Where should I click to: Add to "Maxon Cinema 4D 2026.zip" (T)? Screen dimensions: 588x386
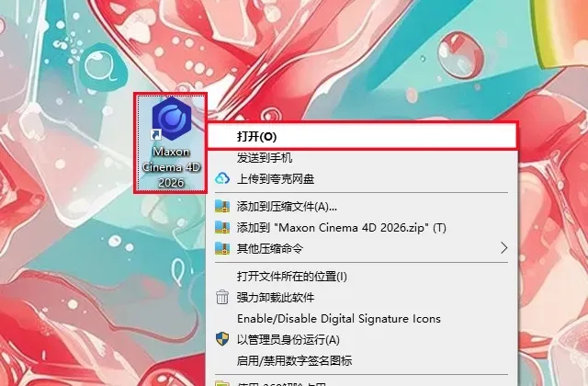click(x=341, y=227)
